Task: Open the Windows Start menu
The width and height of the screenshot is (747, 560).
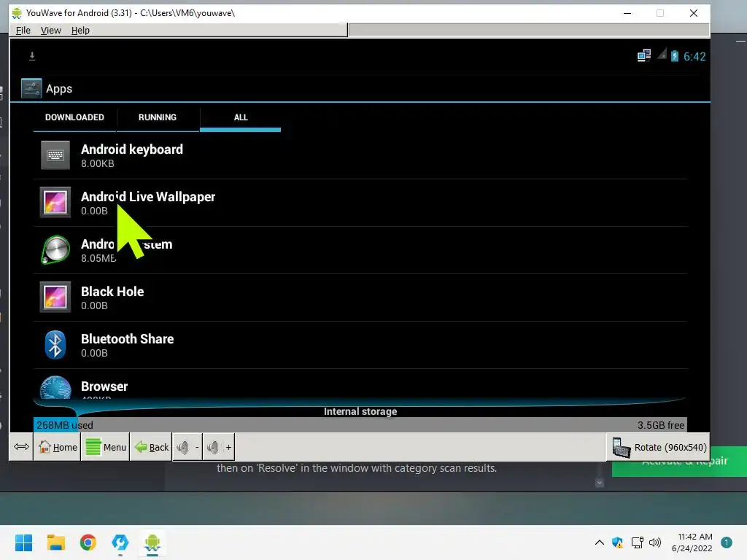Action: pyautogui.click(x=23, y=542)
